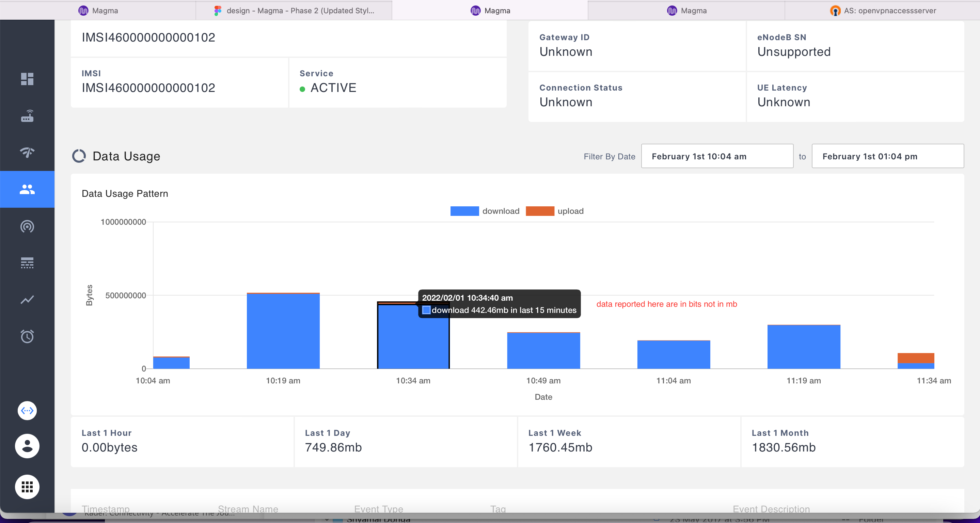Open the API code icon near sidebar bottom
The image size is (980, 523).
tap(27, 410)
